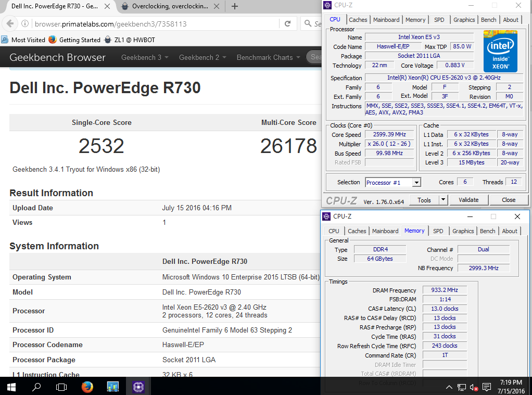Close the Overclocking browser tab
Screen dimensions: 532x395
point(217,6)
